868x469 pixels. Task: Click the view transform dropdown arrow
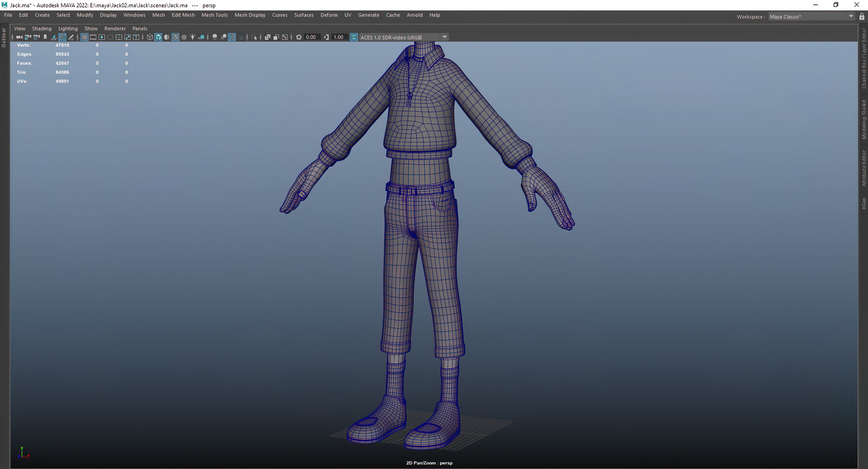444,37
